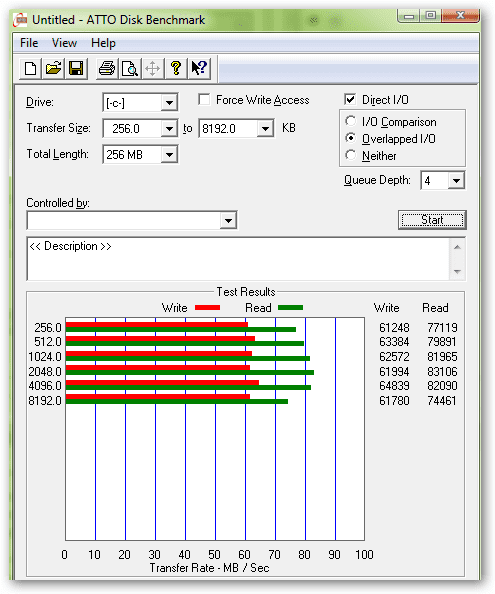Image resolution: width=495 pixels, height=594 pixels.
Task: Choose the Neither radio option
Action: tap(351, 155)
